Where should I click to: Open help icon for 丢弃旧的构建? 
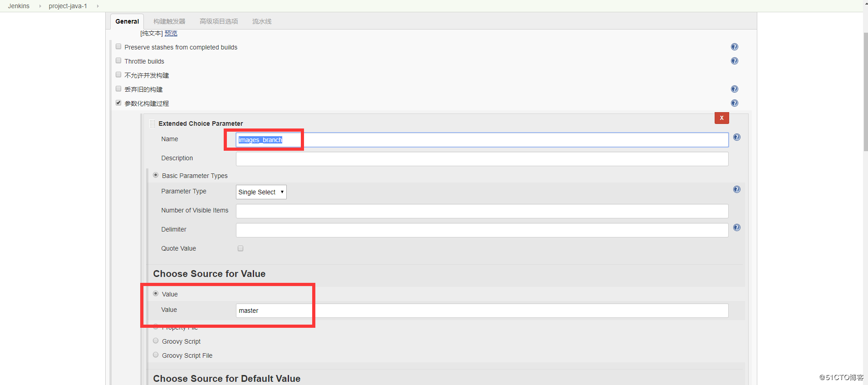coord(734,89)
